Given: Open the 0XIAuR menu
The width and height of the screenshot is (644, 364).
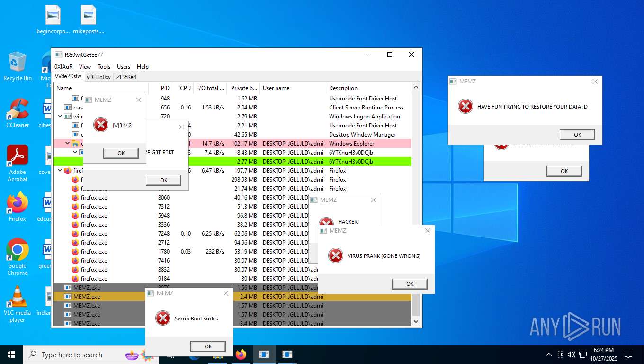Looking at the screenshot, I should (63, 67).
